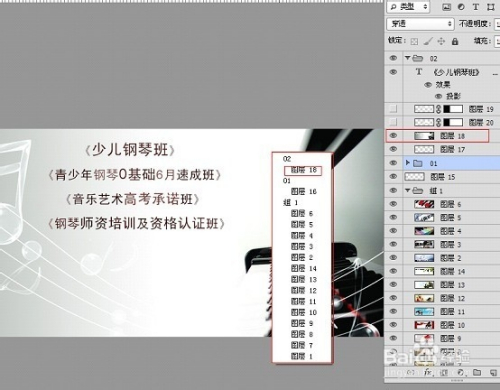Viewport: 500px width, 390px height.
Task: Toggle visibility of the 投影 drop shadow
Action: click(x=439, y=96)
